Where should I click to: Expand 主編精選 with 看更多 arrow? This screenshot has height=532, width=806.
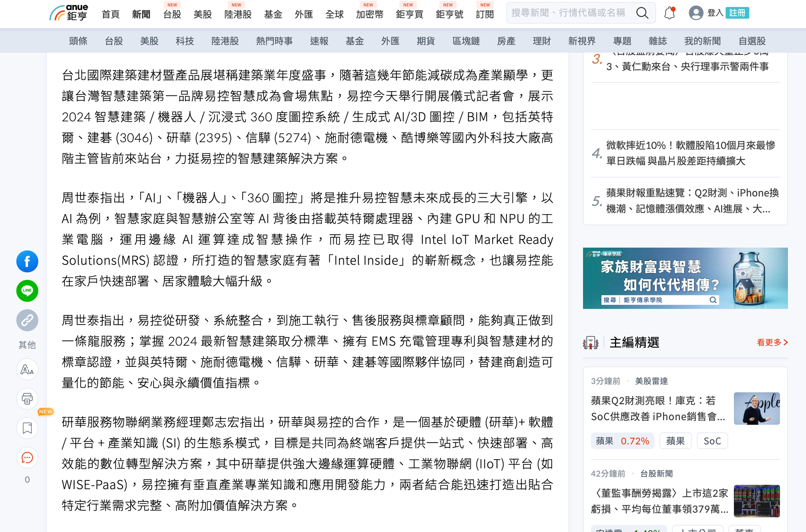coord(772,342)
